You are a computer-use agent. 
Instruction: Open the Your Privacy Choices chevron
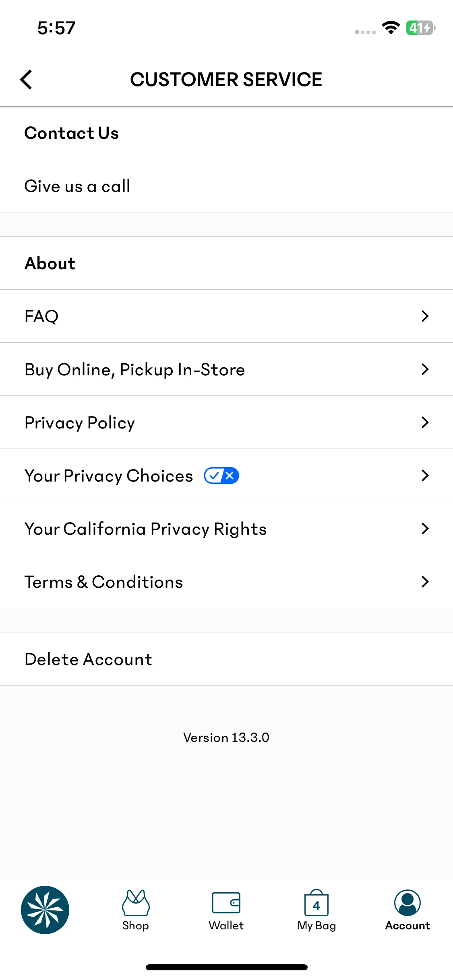[x=425, y=476]
